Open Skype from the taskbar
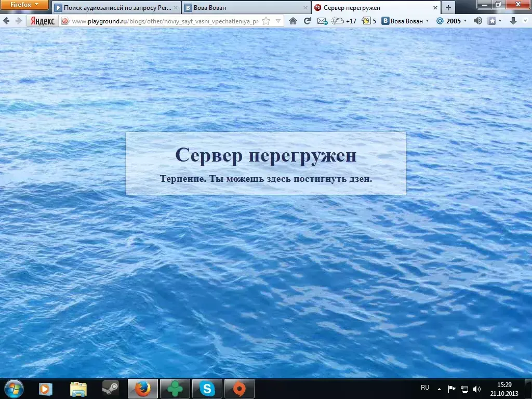 207,388
